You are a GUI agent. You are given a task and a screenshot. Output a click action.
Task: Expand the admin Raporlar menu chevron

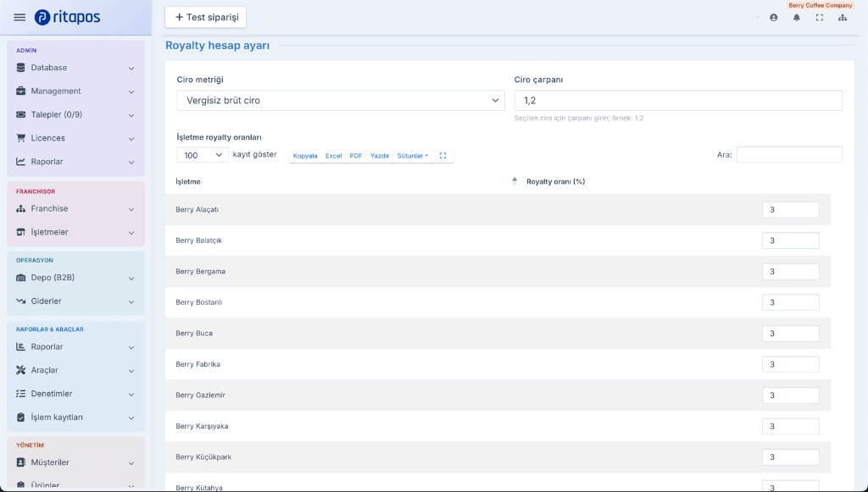point(131,162)
